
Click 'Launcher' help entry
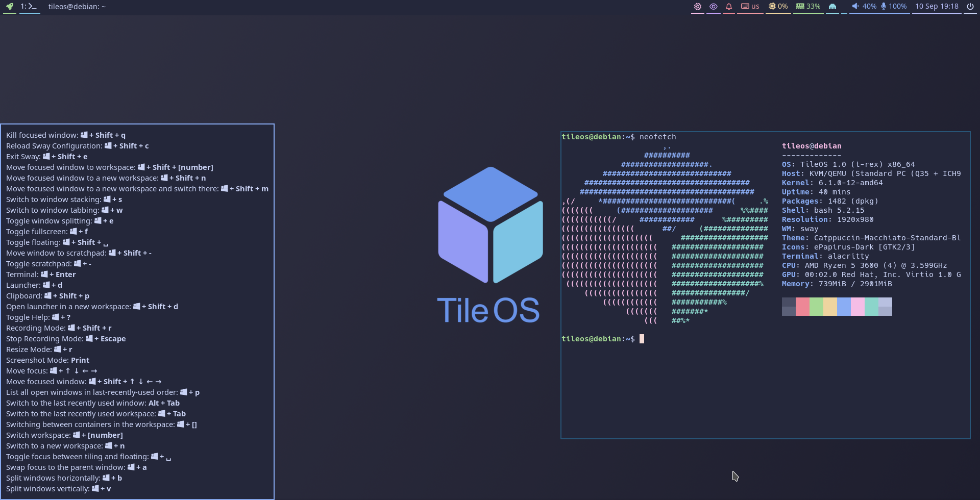pyautogui.click(x=34, y=285)
